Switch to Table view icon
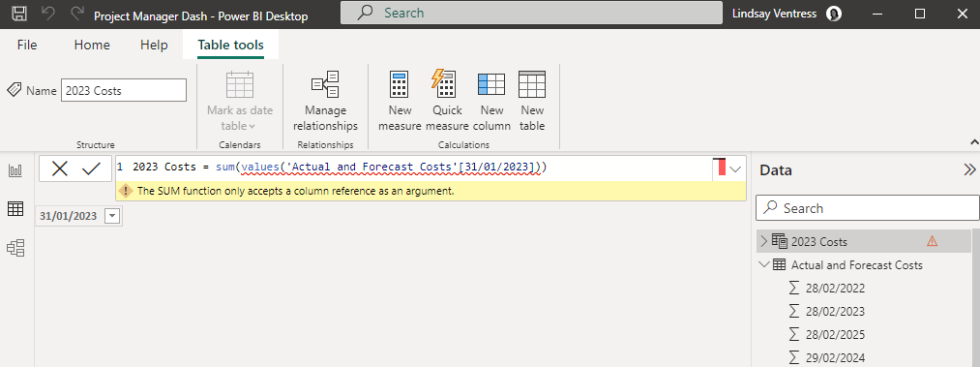 click(15, 209)
